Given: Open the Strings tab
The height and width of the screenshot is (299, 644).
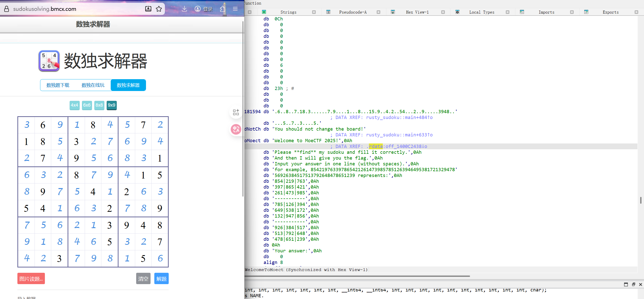Looking at the screenshot, I should coord(288,12).
